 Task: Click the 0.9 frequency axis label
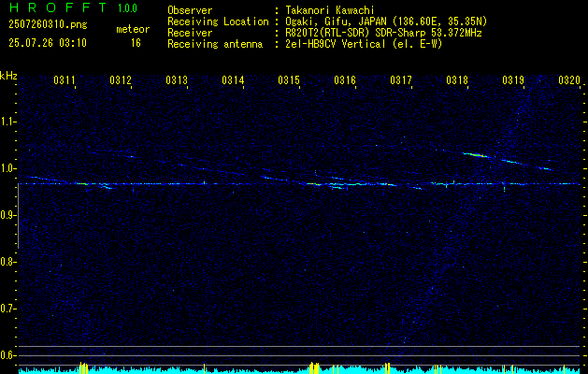point(7,215)
